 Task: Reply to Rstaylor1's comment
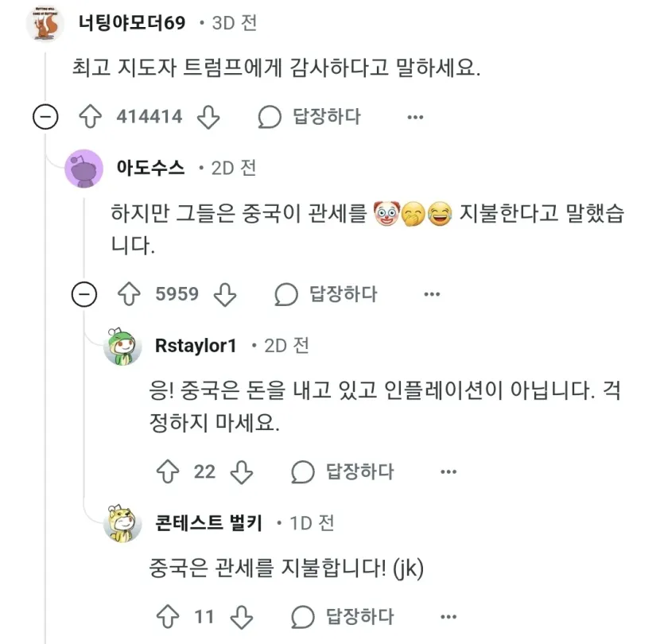pos(344,471)
